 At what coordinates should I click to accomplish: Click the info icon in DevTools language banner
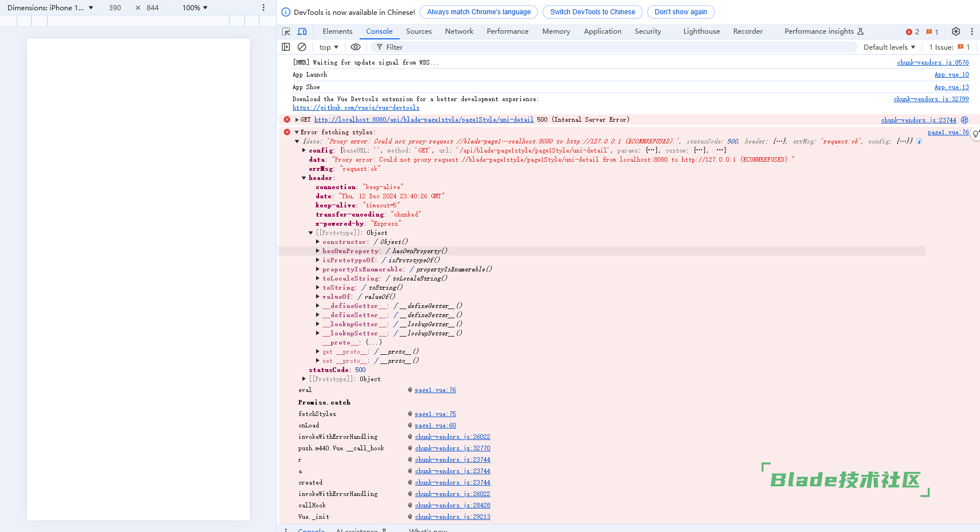(286, 12)
